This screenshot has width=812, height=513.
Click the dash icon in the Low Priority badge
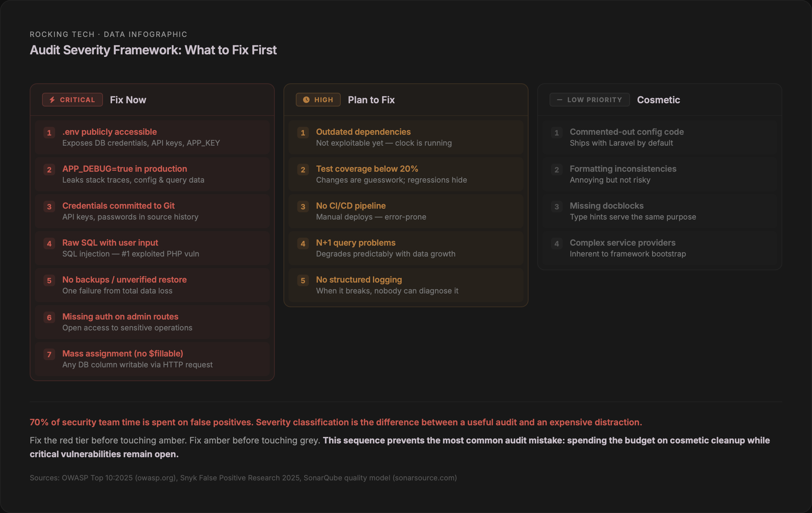tap(559, 100)
